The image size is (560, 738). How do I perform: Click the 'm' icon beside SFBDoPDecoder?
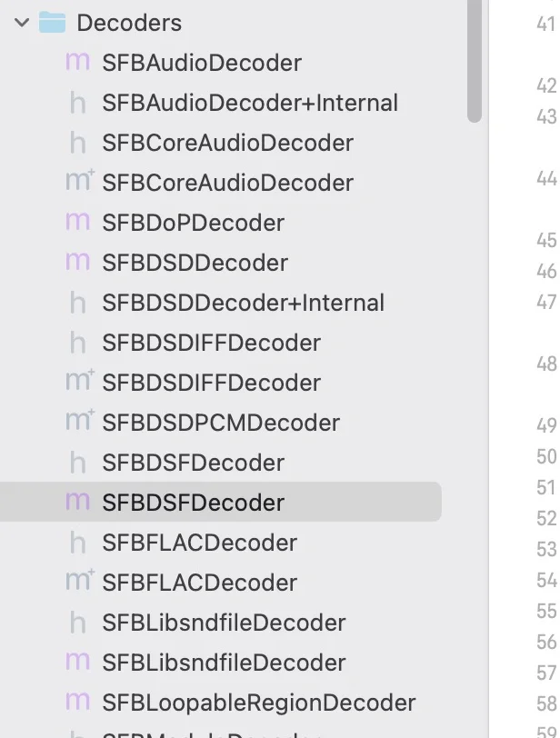point(78,223)
